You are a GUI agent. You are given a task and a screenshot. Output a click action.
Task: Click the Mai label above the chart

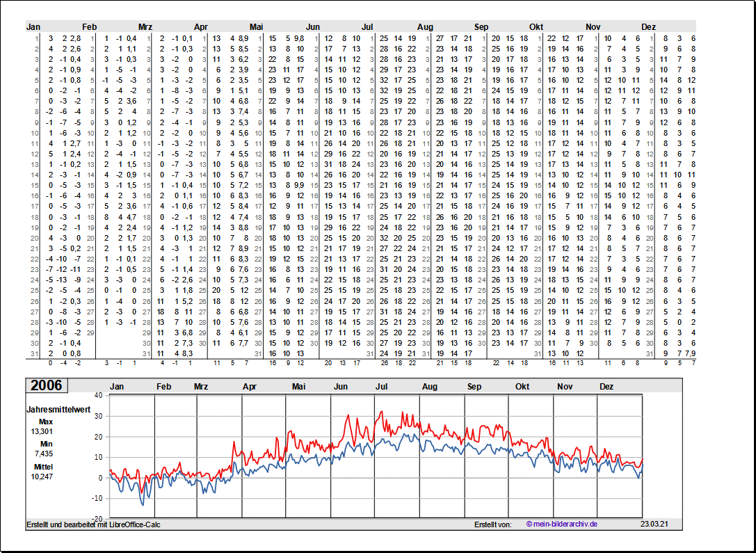pos(299,387)
